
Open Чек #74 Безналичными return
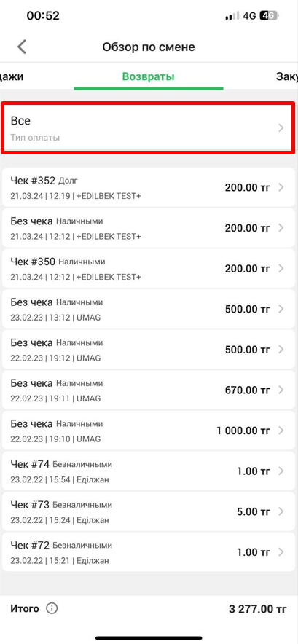149,471
